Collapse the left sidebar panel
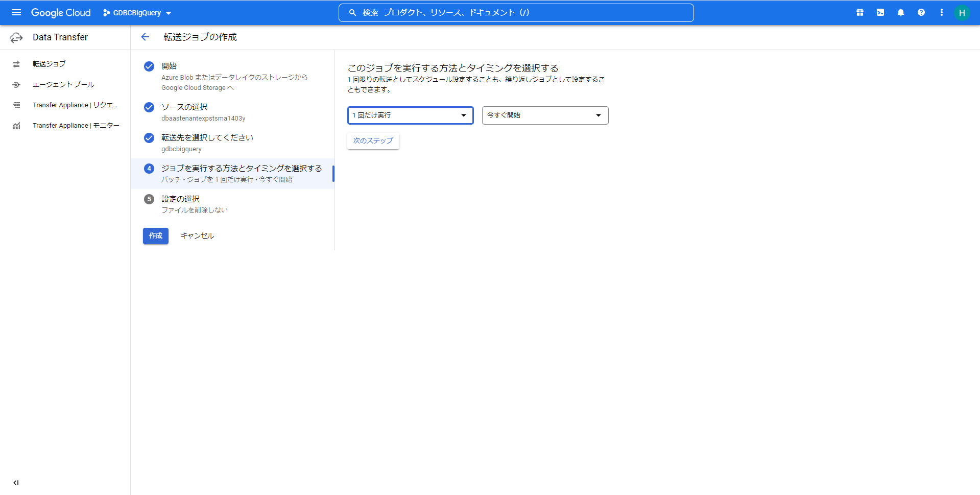Screen dimensions: 980x495 tap(16, 482)
